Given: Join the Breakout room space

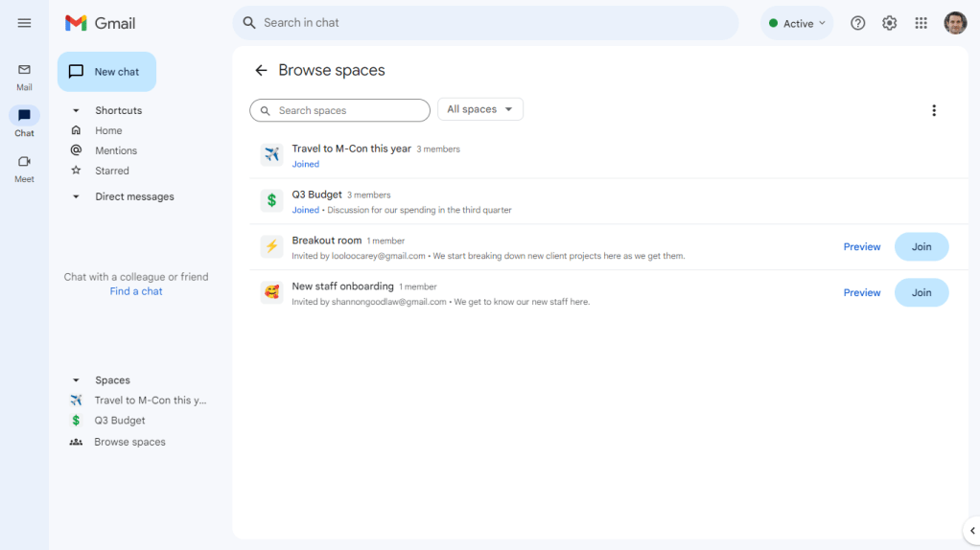Looking at the screenshot, I should click(x=921, y=247).
